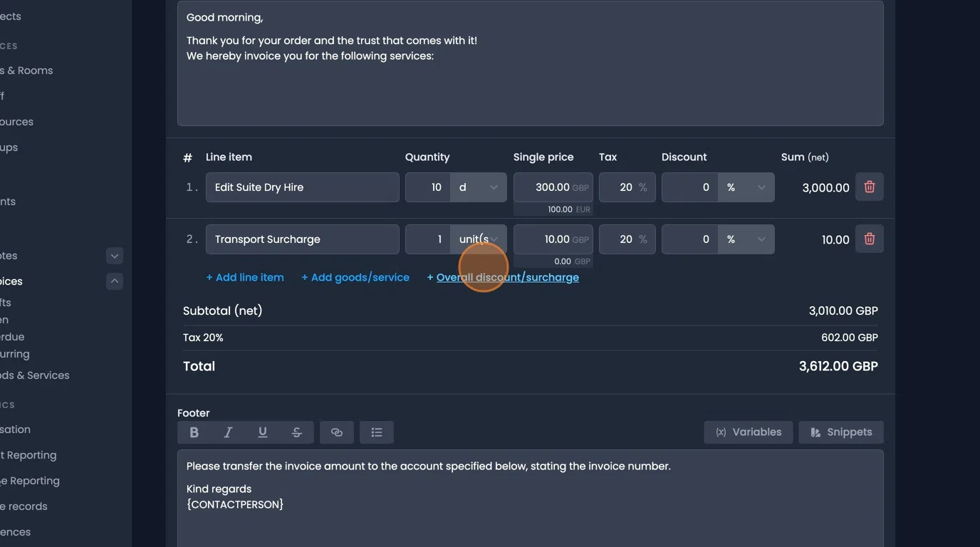Expand the Quotes section in the sidebar
The image size is (980, 547).
tap(114, 255)
